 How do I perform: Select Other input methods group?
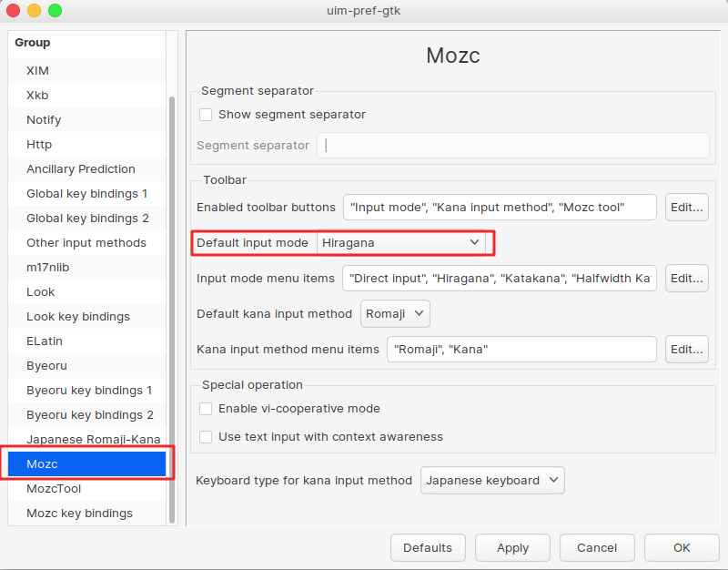[86, 243]
